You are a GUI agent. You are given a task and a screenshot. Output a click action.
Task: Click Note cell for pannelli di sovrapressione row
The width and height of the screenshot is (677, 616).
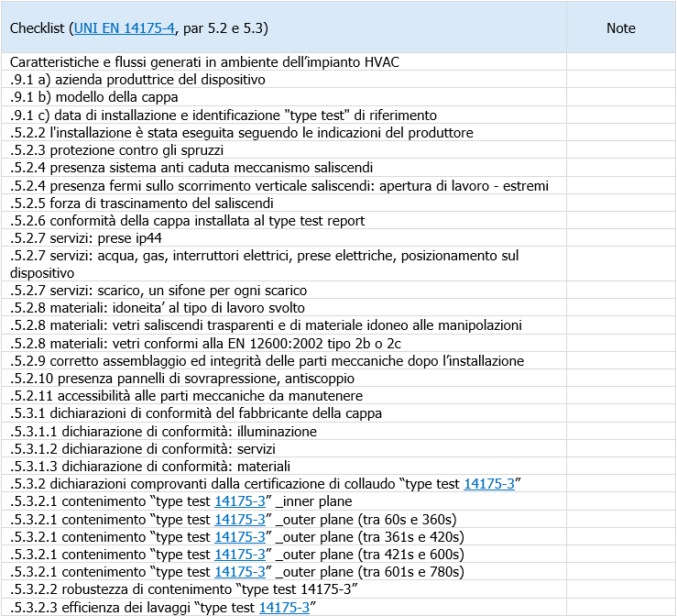point(620,379)
